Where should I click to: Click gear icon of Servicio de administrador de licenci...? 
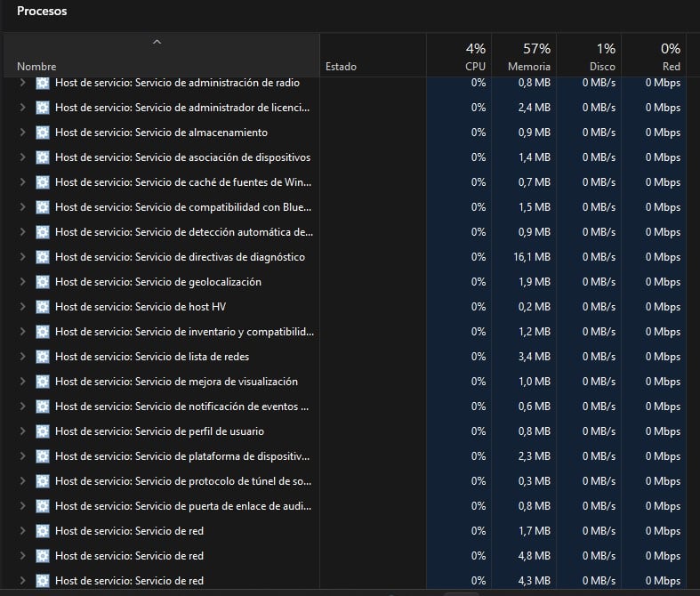click(x=43, y=108)
